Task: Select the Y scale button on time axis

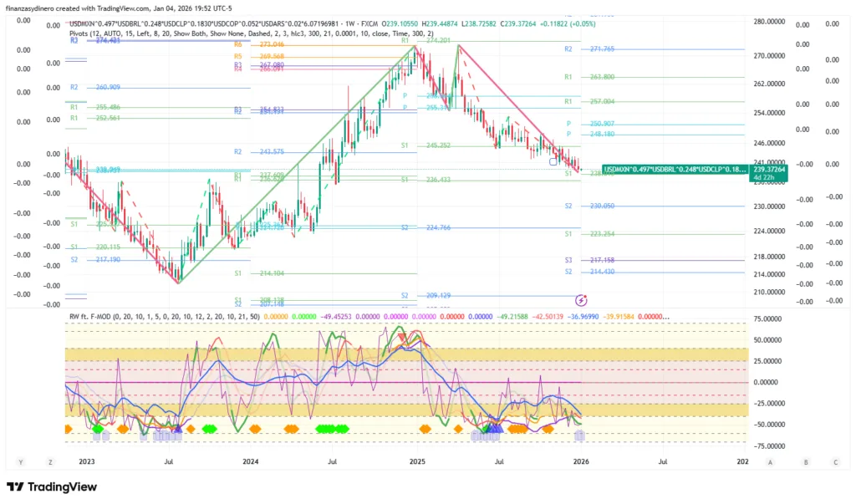Action: click(20, 461)
